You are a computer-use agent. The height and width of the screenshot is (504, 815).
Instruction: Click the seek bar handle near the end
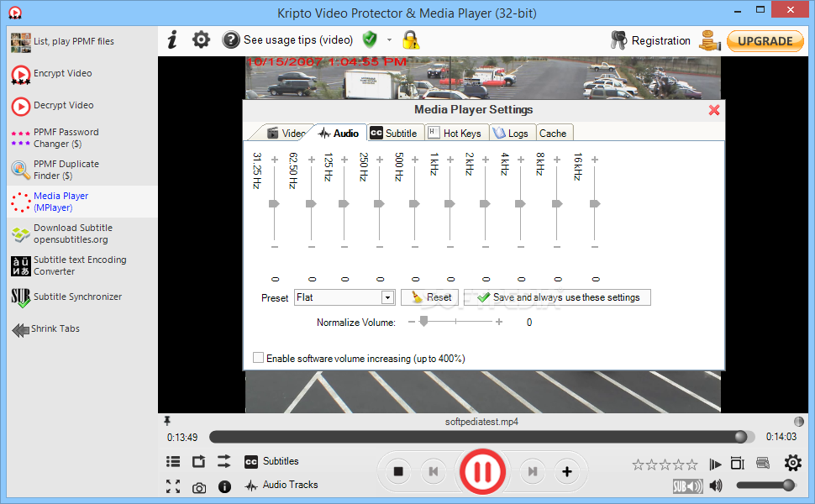point(741,437)
